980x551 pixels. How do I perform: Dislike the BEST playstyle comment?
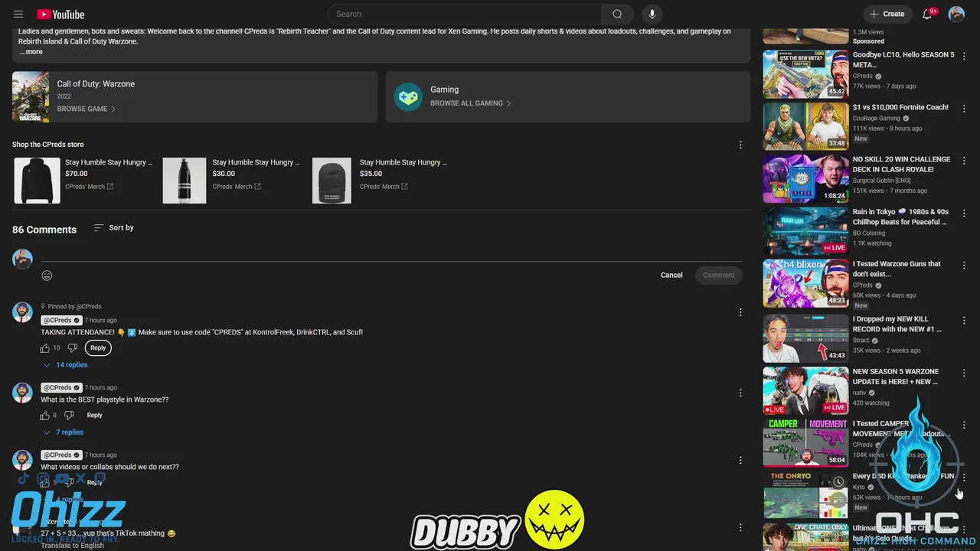[69, 416]
